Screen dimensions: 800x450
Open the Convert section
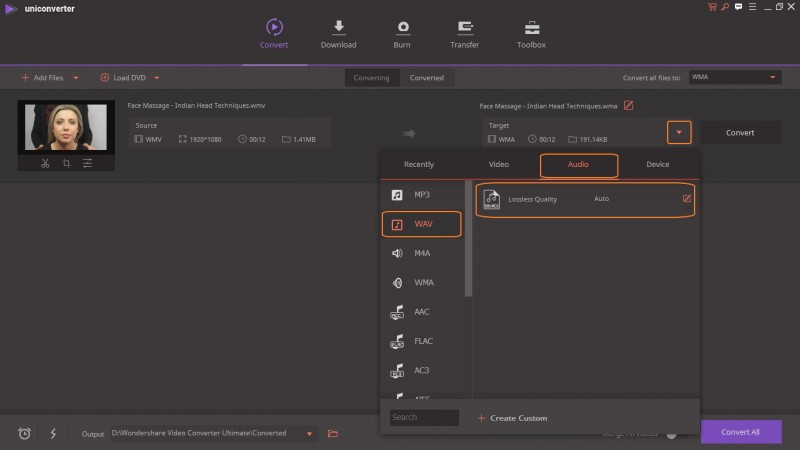pos(274,34)
